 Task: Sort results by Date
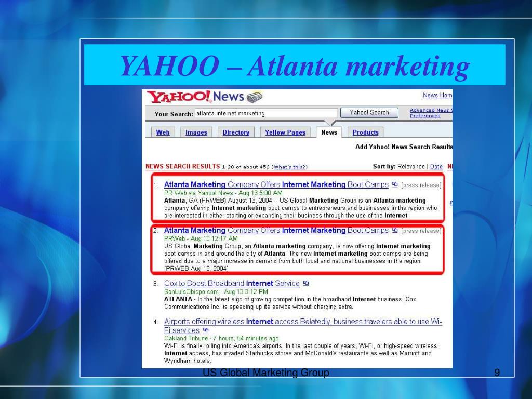[x=436, y=167]
